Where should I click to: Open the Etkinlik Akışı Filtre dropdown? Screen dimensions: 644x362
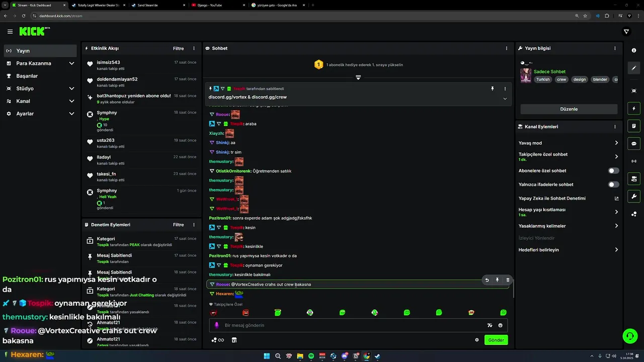pos(178,48)
